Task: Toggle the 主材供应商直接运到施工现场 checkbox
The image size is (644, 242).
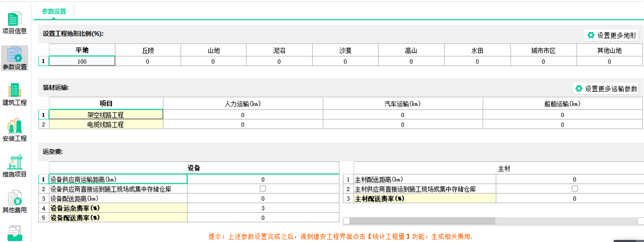Action: point(574,189)
